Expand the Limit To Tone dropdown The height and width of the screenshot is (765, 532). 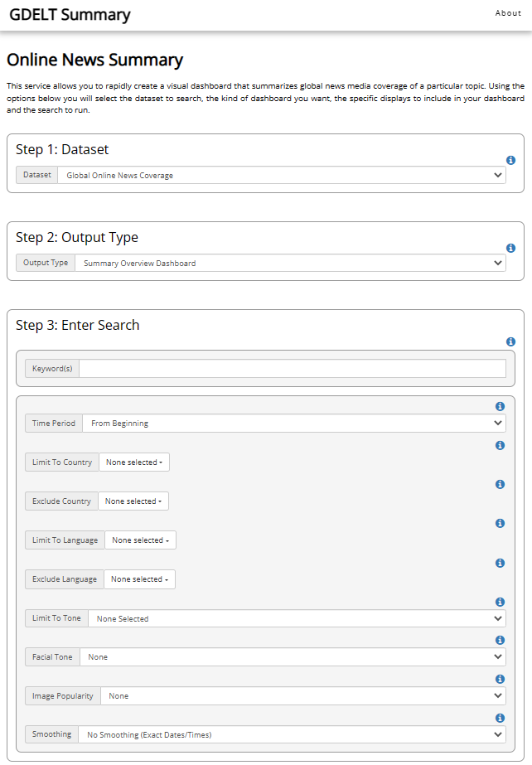coord(296,618)
